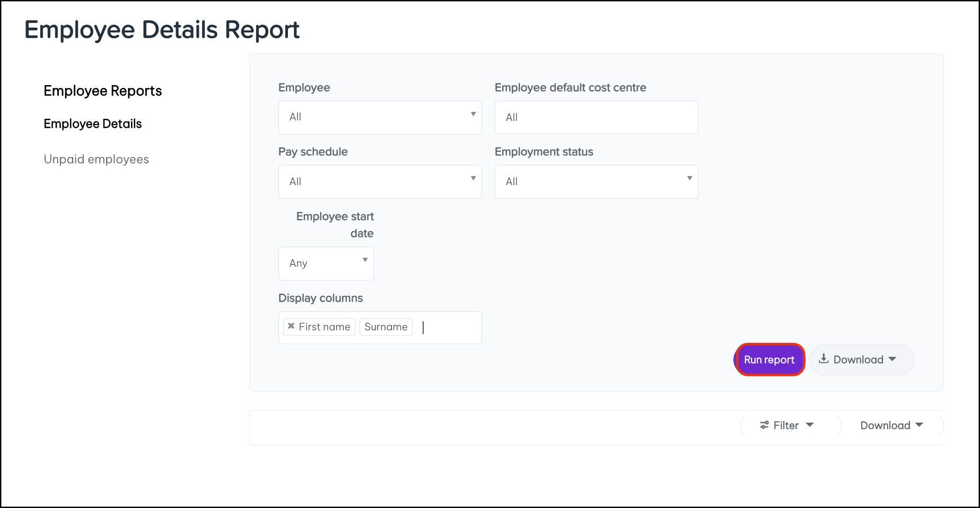The width and height of the screenshot is (980, 508).
Task: Select Employee Details in the sidebar
Action: [x=92, y=124]
